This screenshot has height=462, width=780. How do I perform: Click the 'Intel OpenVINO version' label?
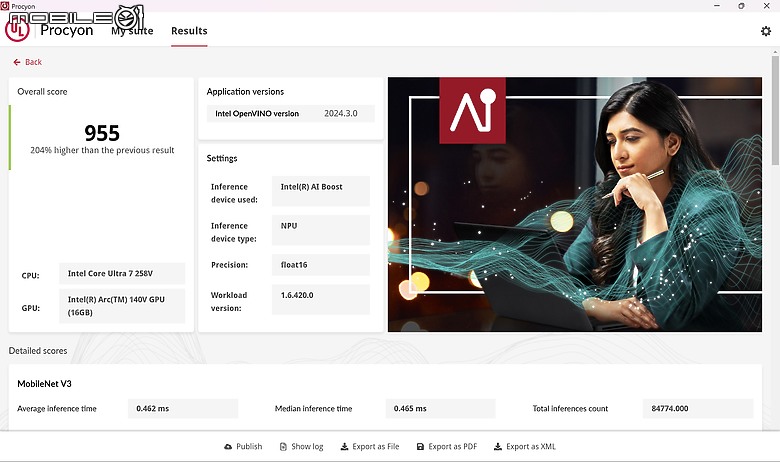(257, 113)
